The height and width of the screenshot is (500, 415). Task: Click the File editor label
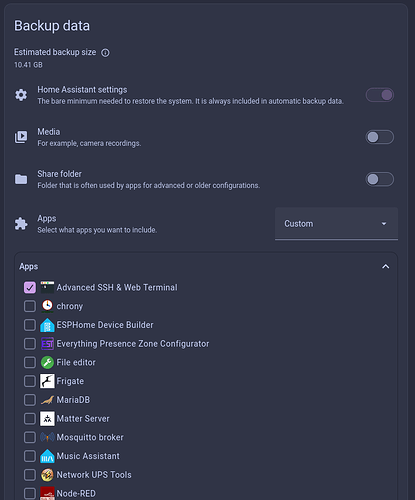76,362
